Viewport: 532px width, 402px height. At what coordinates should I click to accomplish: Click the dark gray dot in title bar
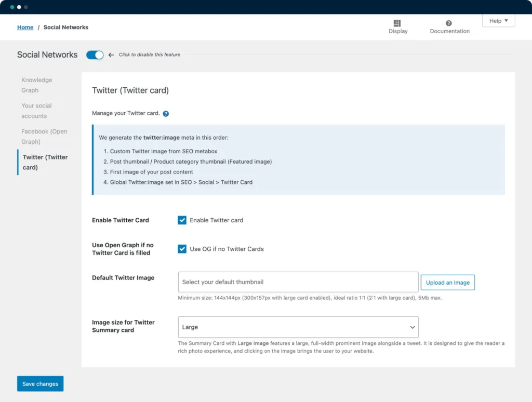pyautogui.click(x=26, y=7)
